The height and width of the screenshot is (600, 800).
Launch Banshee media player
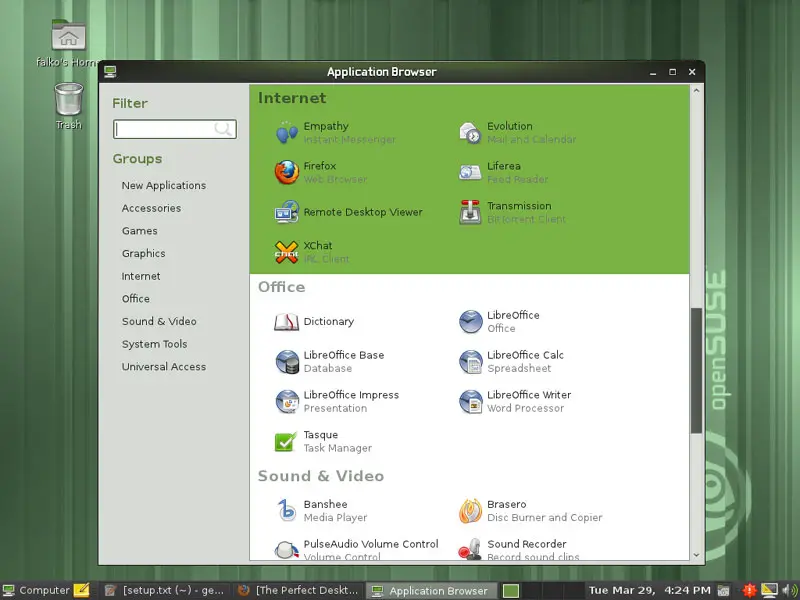(x=321, y=511)
